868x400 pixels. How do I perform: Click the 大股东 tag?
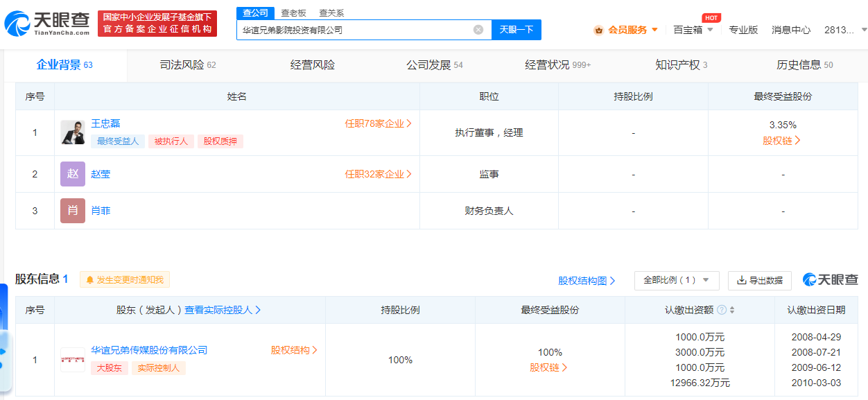109,368
